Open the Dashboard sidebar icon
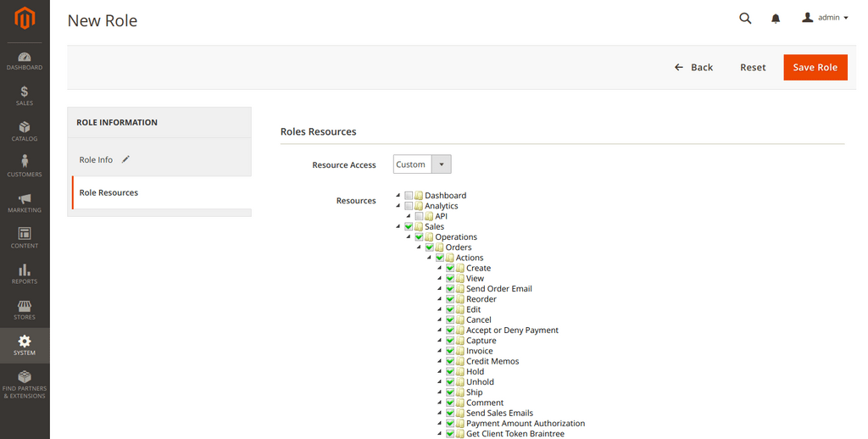Image resolution: width=868 pixels, height=439 pixels. (25, 60)
